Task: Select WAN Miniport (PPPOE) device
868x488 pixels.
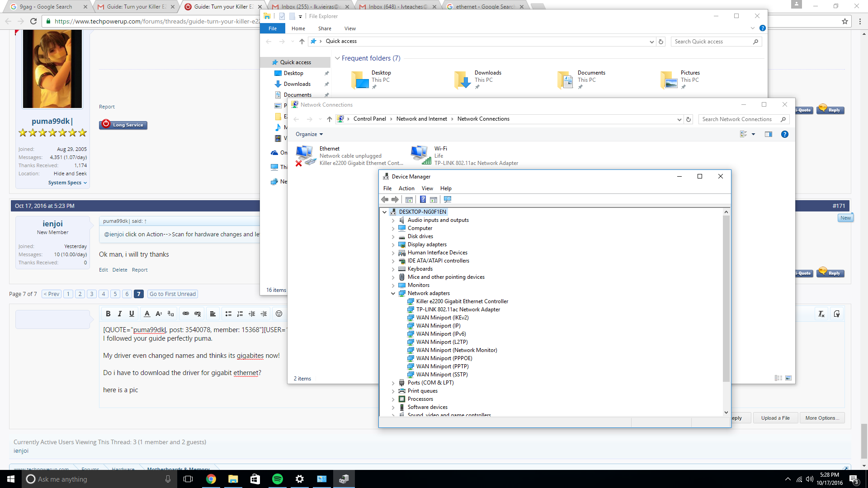Action: (444, 358)
